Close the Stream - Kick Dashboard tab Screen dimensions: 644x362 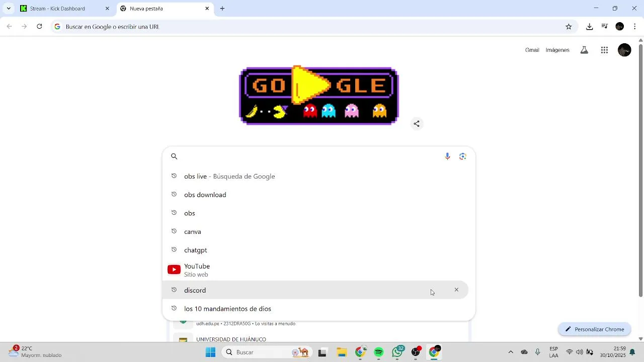pyautogui.click(x=107, y=9)
